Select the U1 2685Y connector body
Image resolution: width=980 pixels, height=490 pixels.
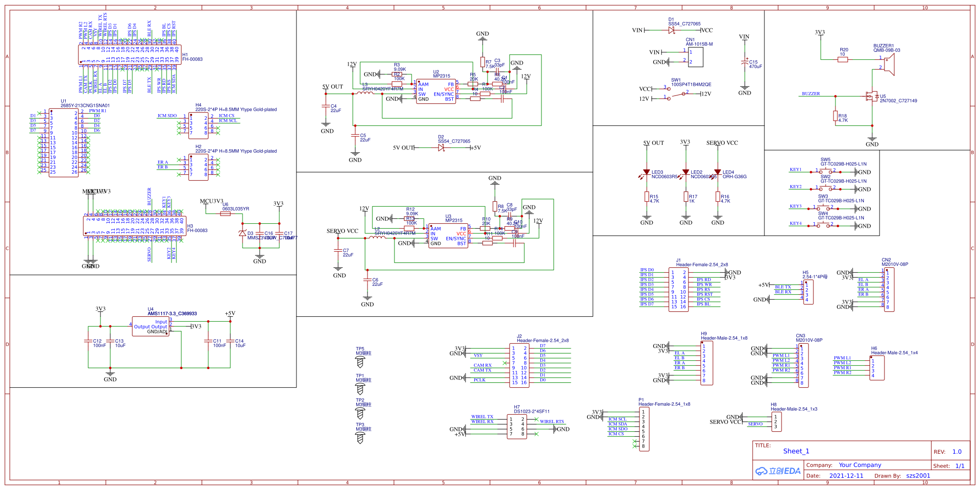[64, 142]
